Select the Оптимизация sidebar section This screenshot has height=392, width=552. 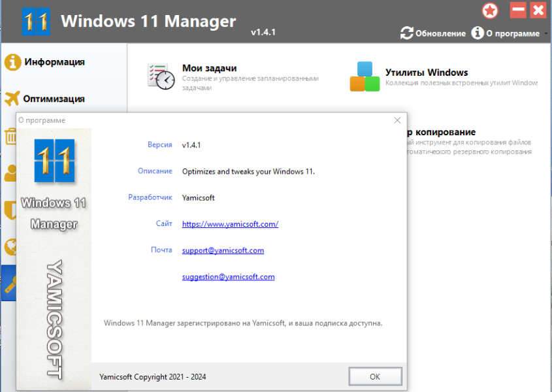pos(54,99)
